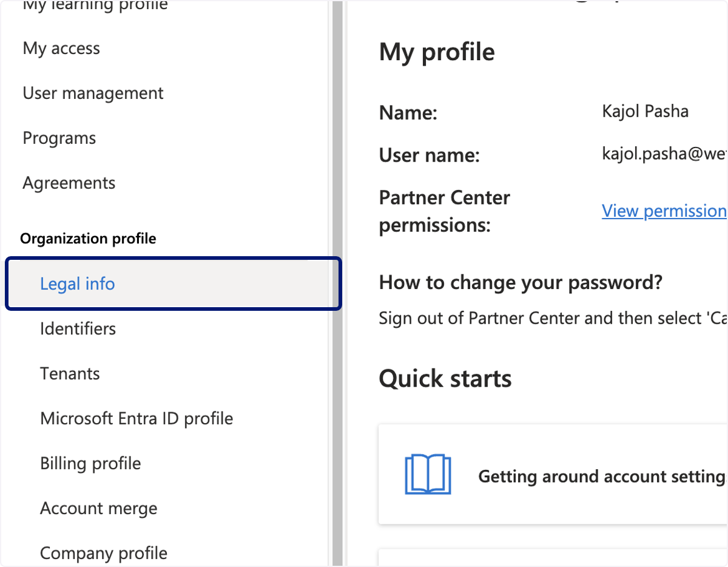728x567 pixels.
Task: Open Microsoft Entra ID profile
Action: tap(136, 418)
